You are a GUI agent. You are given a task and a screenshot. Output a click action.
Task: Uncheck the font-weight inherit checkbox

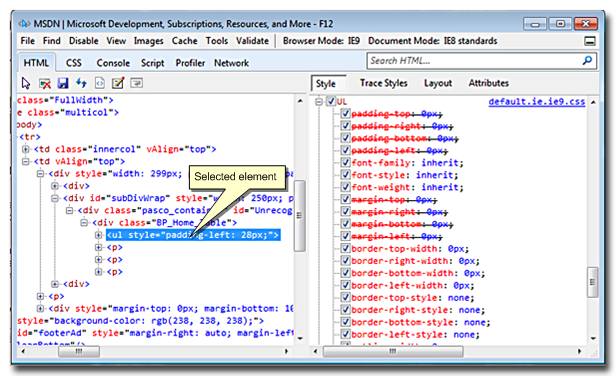(345, 187)
